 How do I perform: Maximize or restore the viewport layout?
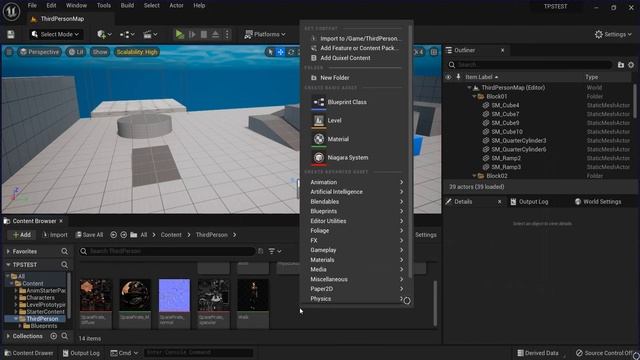click(433, 52)
